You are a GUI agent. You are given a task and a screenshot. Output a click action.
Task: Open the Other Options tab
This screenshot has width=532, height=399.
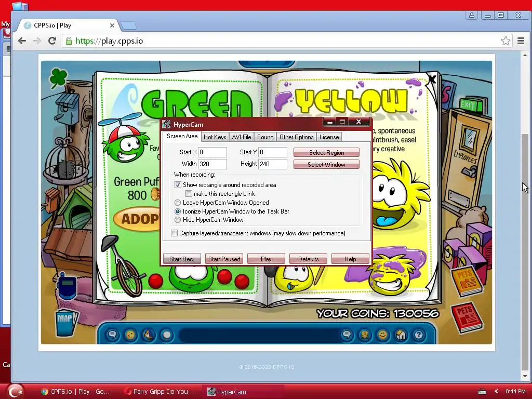pos(297,137)
